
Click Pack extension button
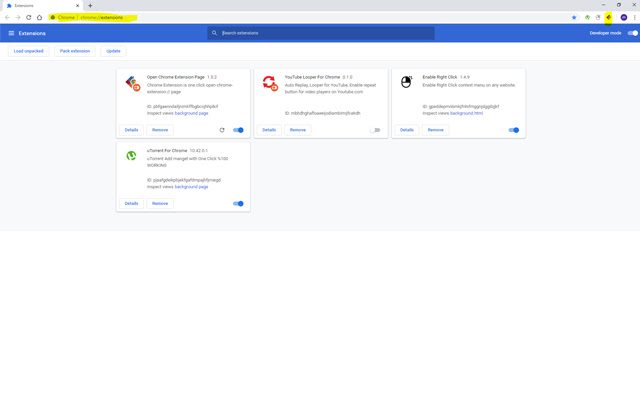(75, 51)
